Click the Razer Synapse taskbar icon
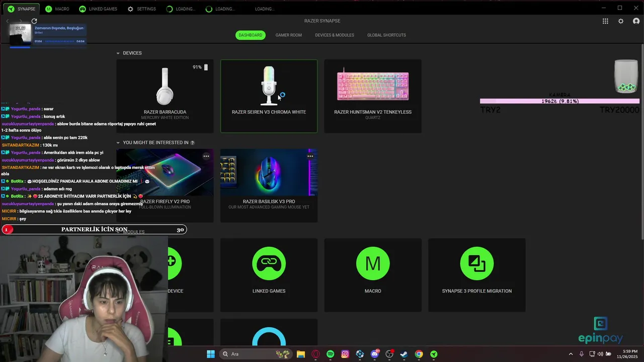This screenshot has height=362, width=644. tap(434, 354)
